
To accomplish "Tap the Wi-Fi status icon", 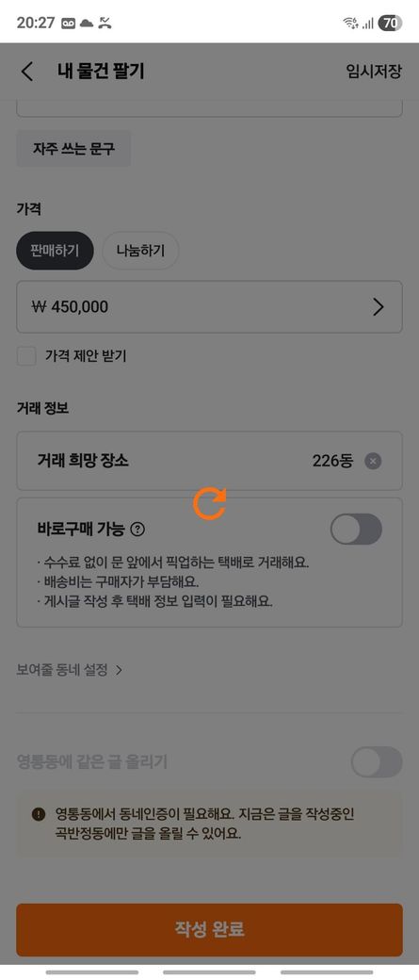I will 350,24.
